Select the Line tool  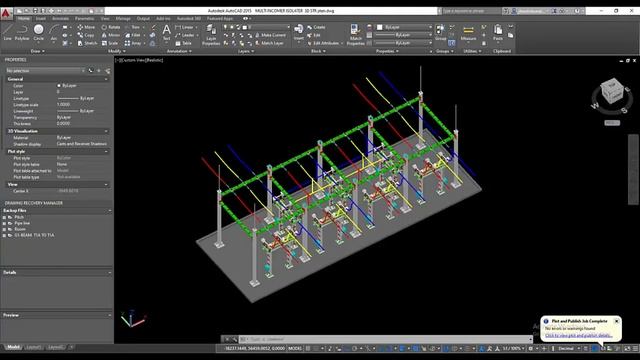[x=7, y=32]
